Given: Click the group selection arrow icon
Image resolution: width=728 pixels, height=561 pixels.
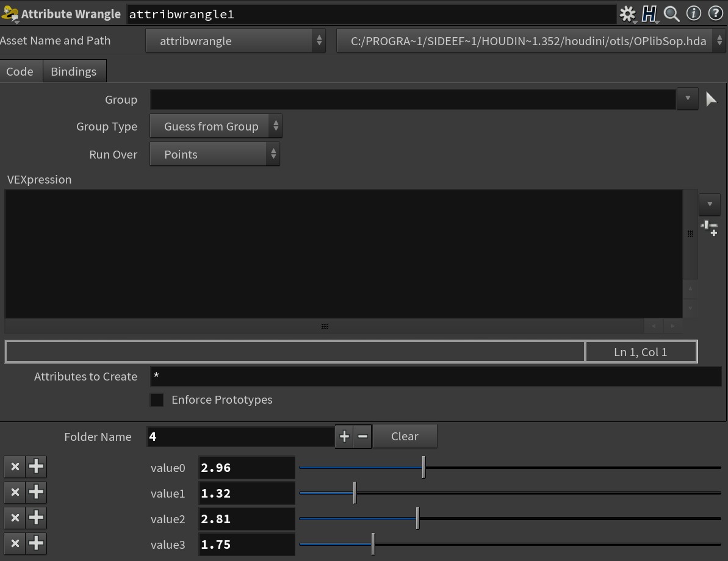Looking at the screenshot, I should tap(712, 99).
